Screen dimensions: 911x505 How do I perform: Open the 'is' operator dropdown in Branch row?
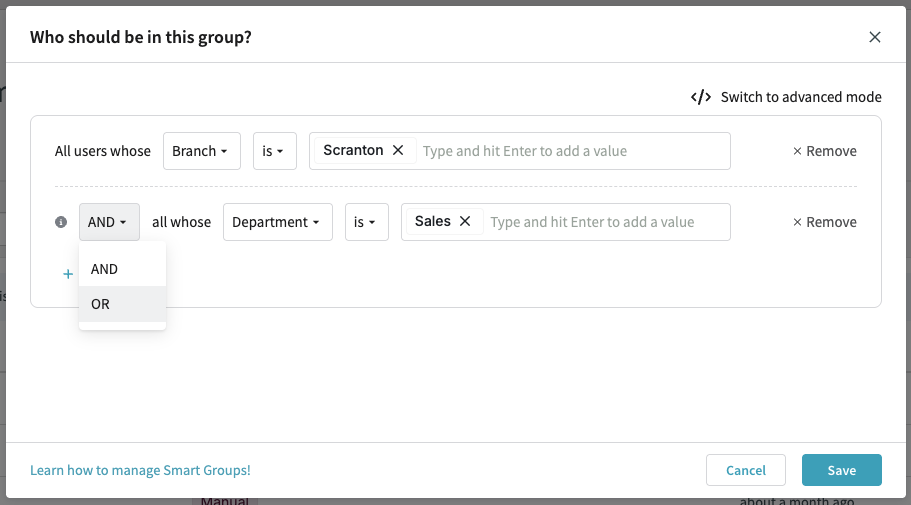click(274, 151)
